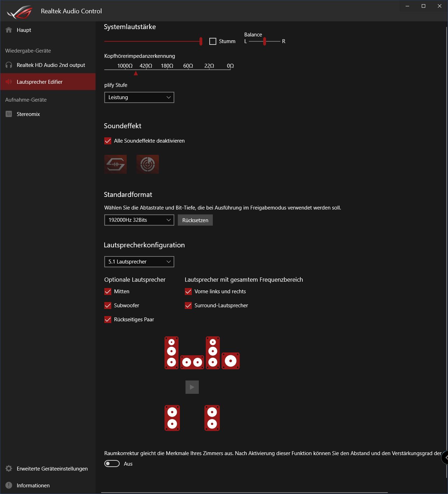Click the home icon beside Haupt
This screenshot has height=494, width=448.
[9, 30]
